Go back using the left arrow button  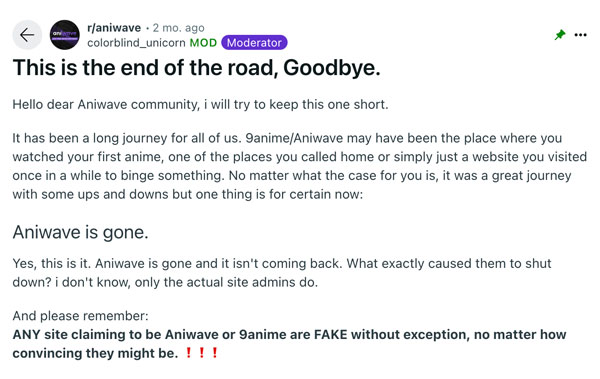pos(27,35)
